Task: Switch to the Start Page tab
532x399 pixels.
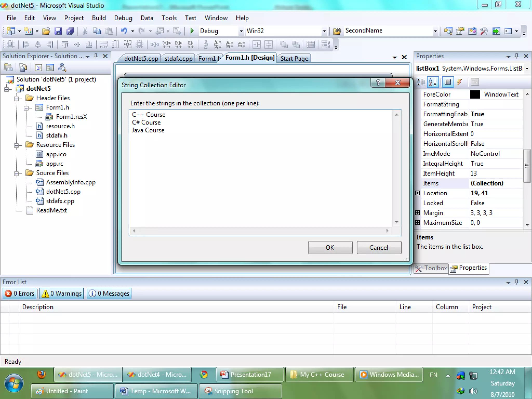Action: (x=294, y=58)
